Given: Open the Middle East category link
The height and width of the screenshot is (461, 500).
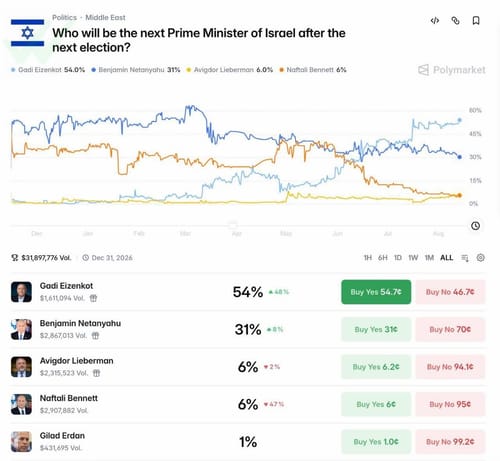Looking at the screenshot, I should point(105,17).
